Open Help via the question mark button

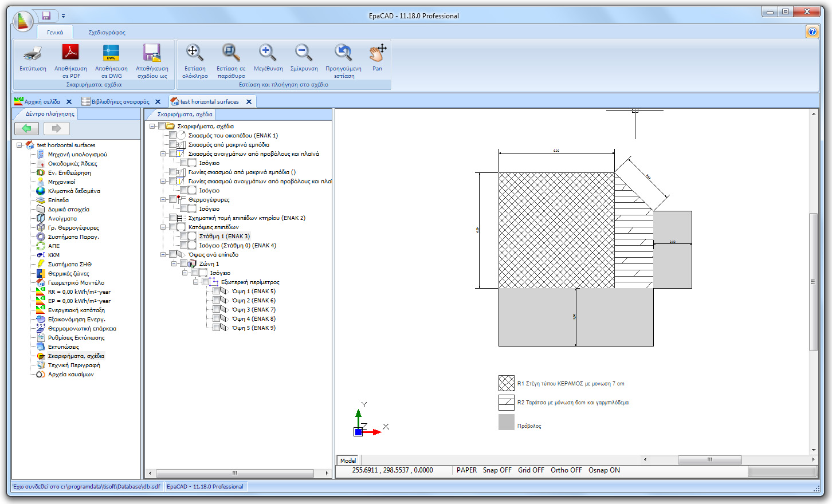(x=813, y=31)
